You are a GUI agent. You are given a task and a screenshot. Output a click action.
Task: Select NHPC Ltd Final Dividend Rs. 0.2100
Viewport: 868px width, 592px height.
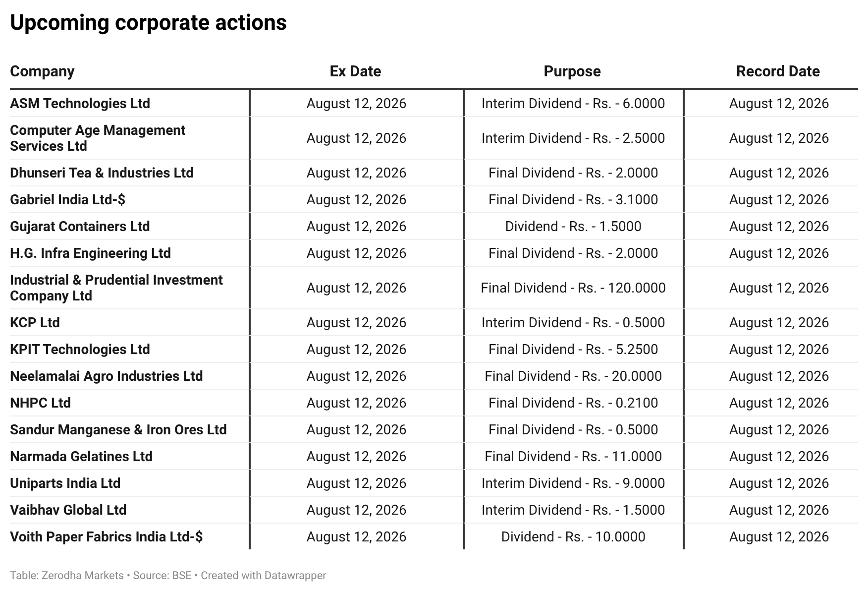tap(573, 403)
